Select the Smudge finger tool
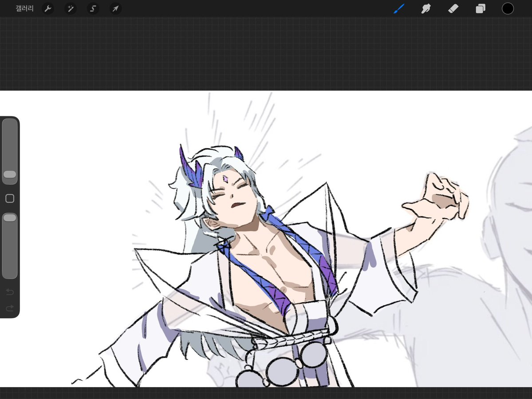 (x=426, y=8)
